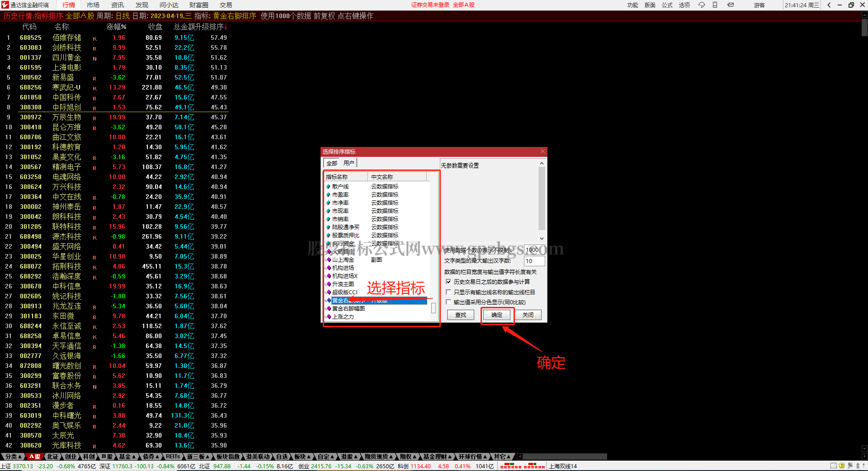
Task: Click the R marker next to 剑桥科技
Action: click(x=94, y=48)
